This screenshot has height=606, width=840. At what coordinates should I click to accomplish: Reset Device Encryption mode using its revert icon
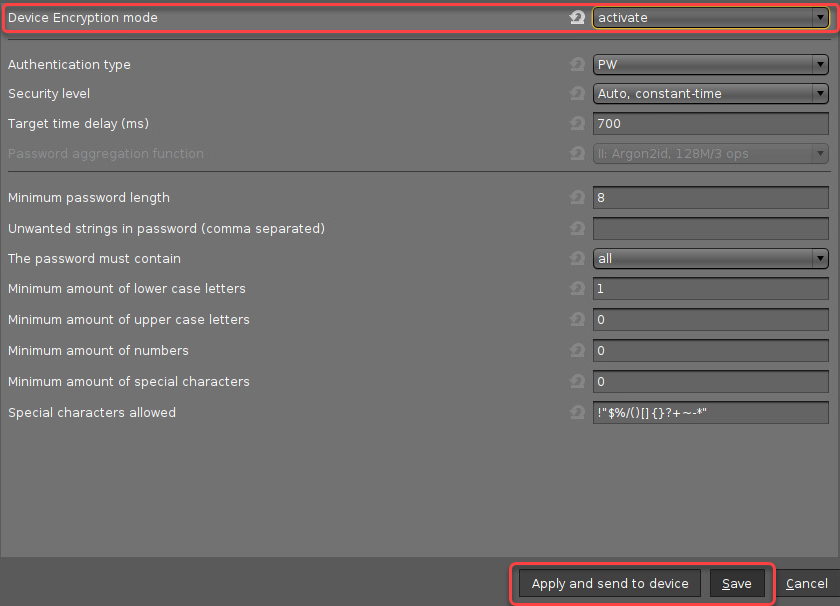tap(577, 18)
